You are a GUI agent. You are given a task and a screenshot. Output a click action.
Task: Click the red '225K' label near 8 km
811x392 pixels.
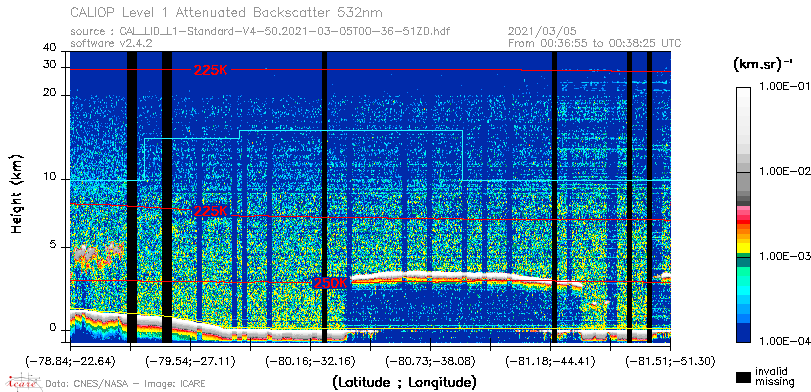point(211,211)
